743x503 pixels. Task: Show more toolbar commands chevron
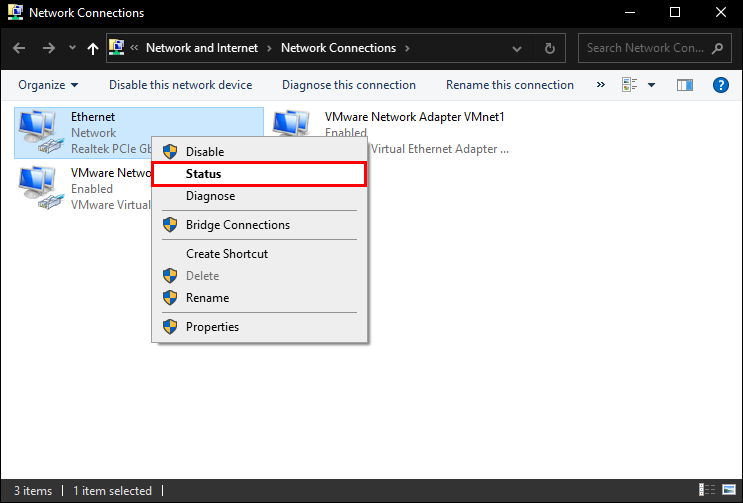pyautogui.click(x=601, y=85)
